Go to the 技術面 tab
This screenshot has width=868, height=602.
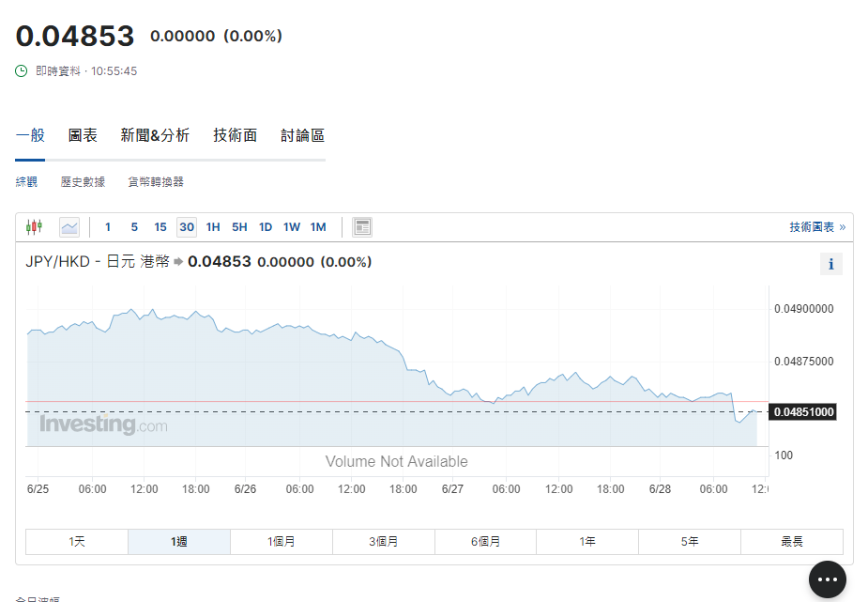tap(235, 135)
